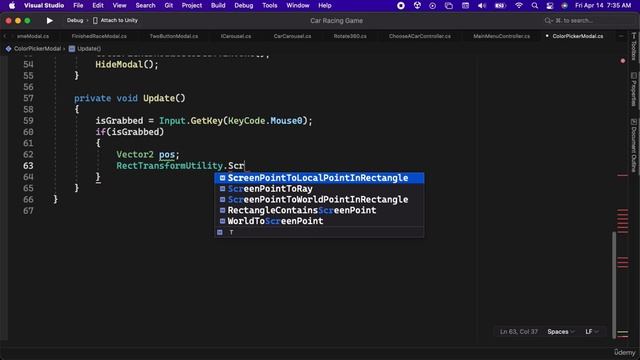The image size is (640, 360).
Task: Select ScreenPointToLocalPointInRectangle completion
Action: [x=319, y=178]
